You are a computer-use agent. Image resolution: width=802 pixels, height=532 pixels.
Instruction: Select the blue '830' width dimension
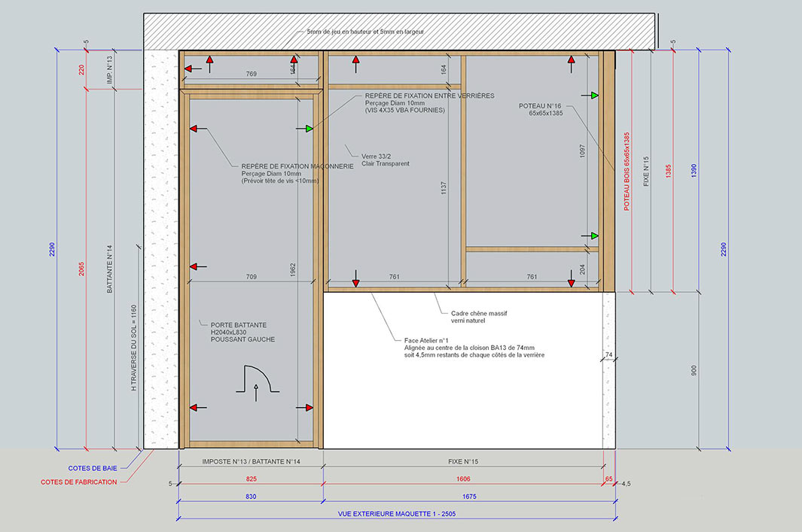(x=251, y=496)
